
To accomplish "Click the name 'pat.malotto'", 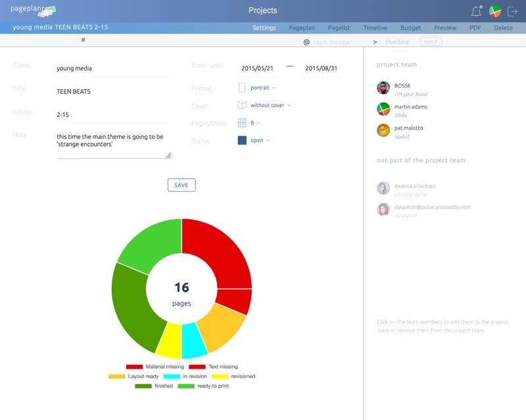I will [x=408, y=128].
